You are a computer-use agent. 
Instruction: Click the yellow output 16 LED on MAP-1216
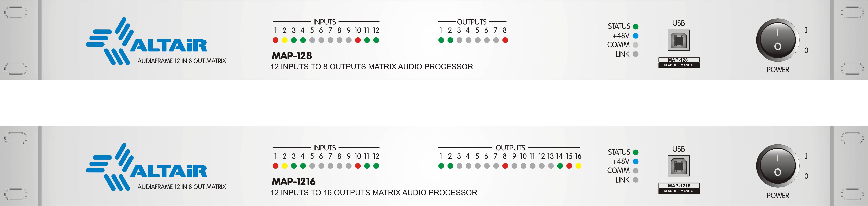point(578,166)
